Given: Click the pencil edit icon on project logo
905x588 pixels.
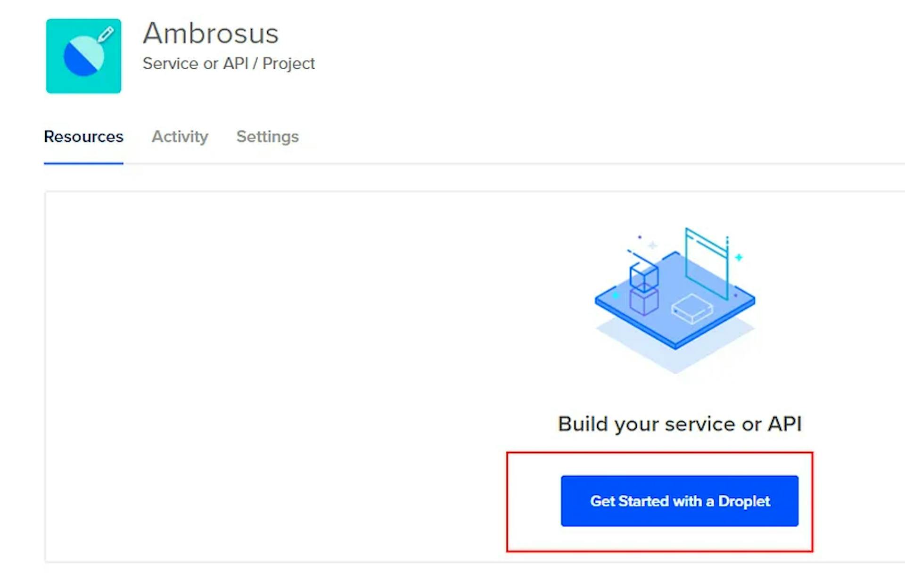Looking at the screenshot, I should tap(106, 34).
